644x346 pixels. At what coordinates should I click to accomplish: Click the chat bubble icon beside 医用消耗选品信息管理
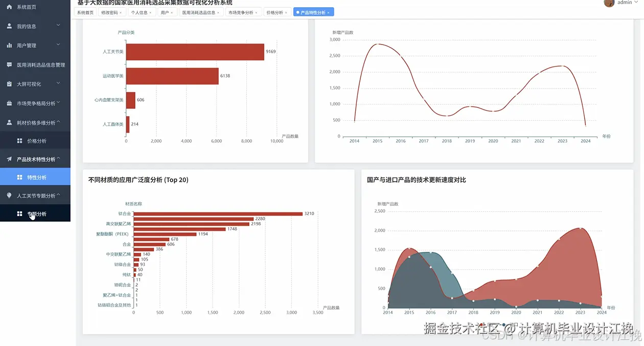9,65
